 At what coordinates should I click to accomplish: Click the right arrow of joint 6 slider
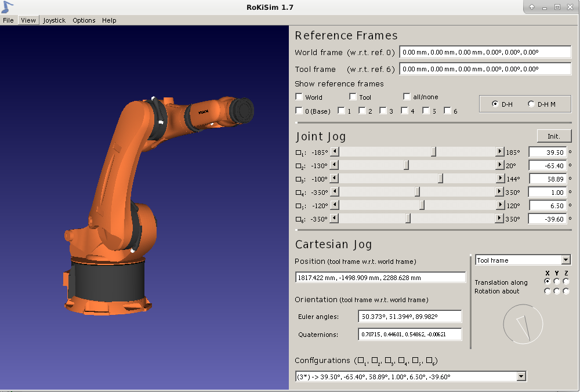(x=500, y=218)
